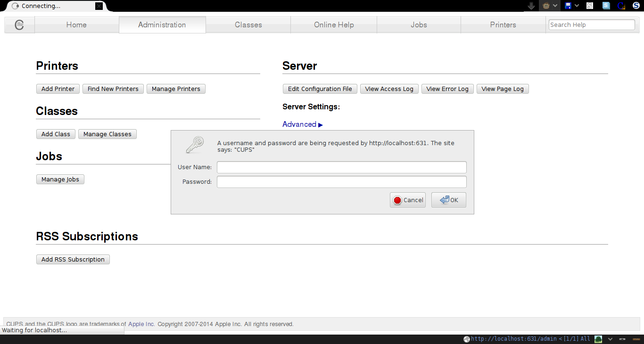
Task: Click the tree icon in the status bar
Action: [x=598, y=339]
